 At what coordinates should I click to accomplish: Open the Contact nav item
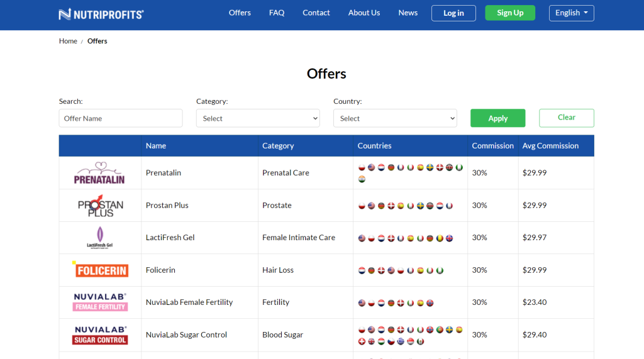coord(316,13)
